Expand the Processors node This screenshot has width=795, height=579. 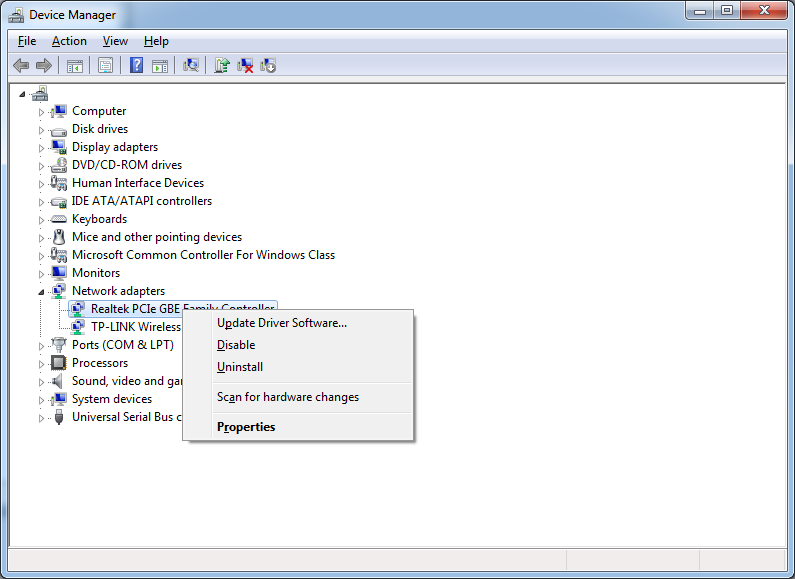click(42, 364)
